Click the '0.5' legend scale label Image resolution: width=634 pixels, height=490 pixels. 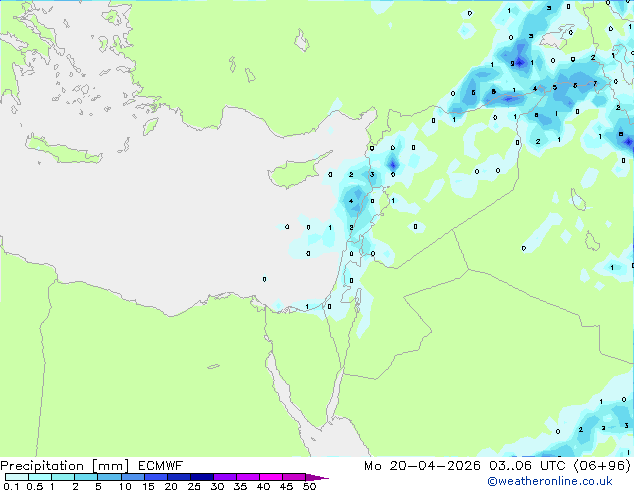pos(34,486)
